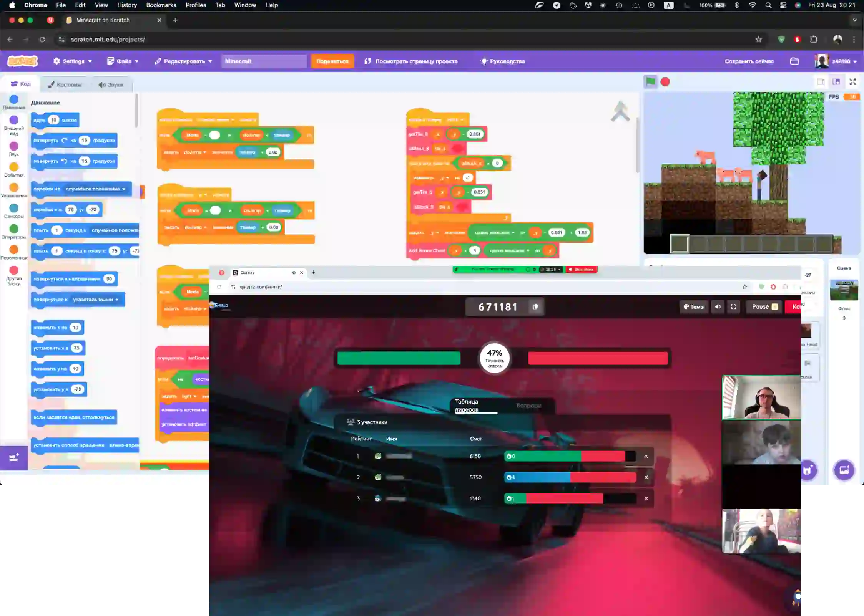Pause the Quizizz game
This screenshot has height=616, width=864.
pos(764,306)
